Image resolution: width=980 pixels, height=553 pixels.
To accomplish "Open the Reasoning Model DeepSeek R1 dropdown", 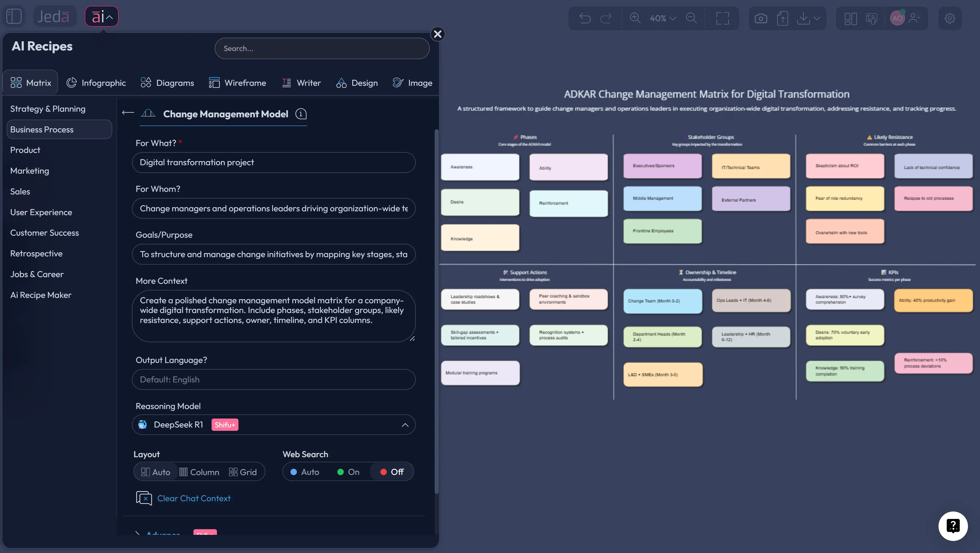I will (405, 425).
